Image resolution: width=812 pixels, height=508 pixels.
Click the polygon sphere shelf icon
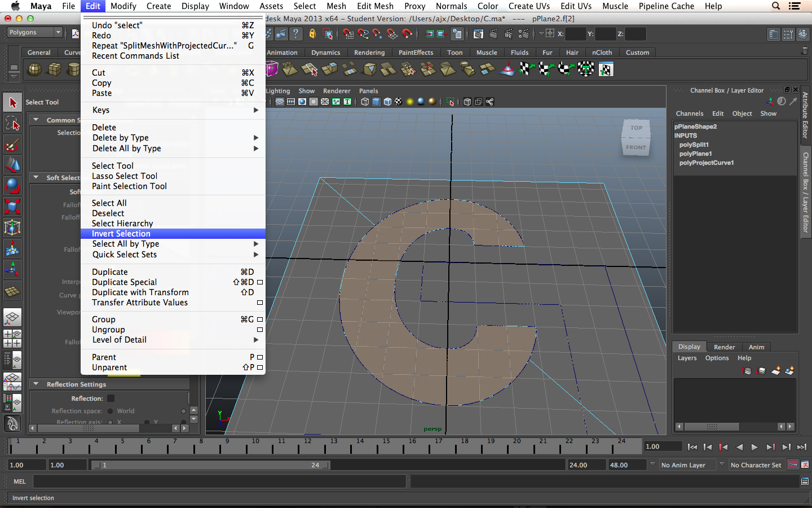click(35, 69)
